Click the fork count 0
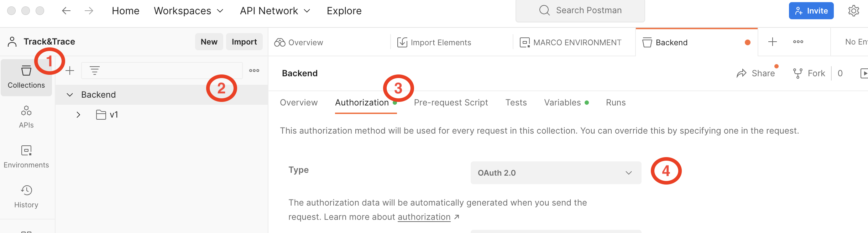The width and height of the screenshot is (868, 233). (x=840, y=73)
